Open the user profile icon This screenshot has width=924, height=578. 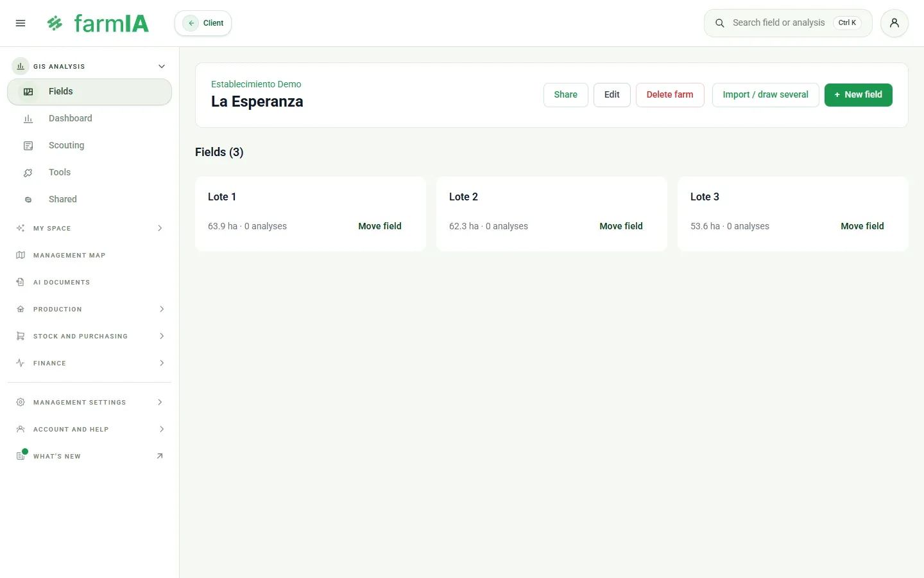coord(894,23)
